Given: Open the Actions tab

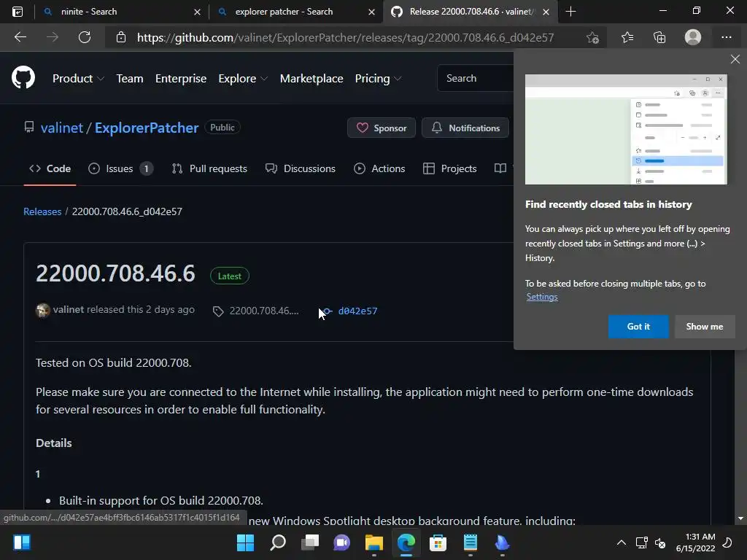Looking at the screenshot, I should pos(379,168).
